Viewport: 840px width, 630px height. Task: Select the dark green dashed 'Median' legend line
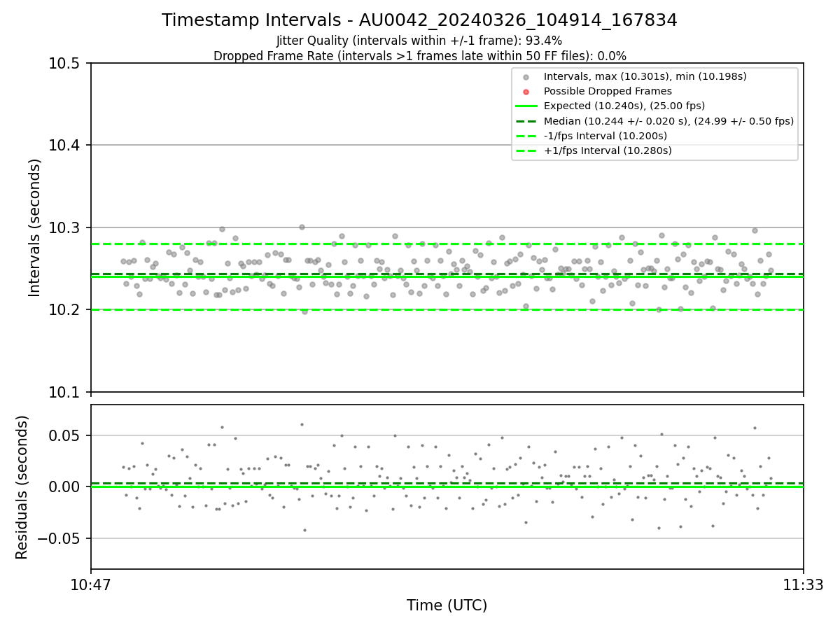click(x=526, y=121)
